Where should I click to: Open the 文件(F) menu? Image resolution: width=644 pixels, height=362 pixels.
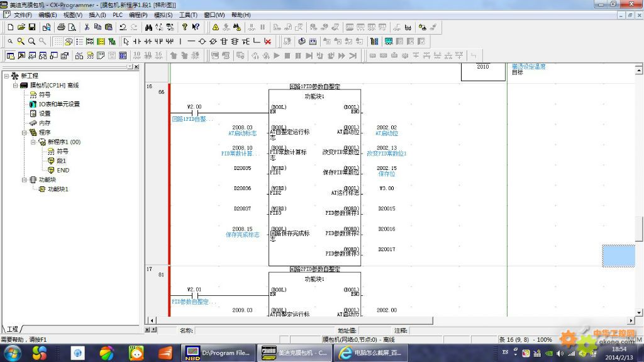pos(23,15)
